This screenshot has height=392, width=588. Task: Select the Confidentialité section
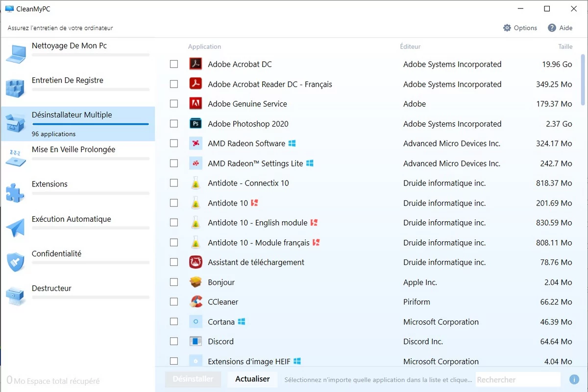[78, 262]
